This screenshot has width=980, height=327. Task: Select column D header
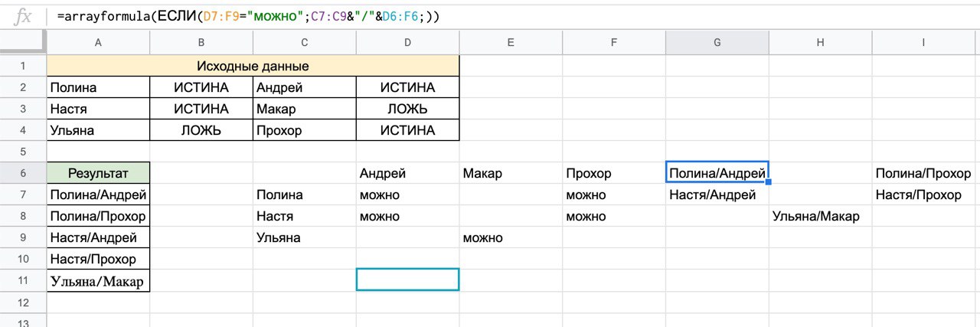(407, 43)
